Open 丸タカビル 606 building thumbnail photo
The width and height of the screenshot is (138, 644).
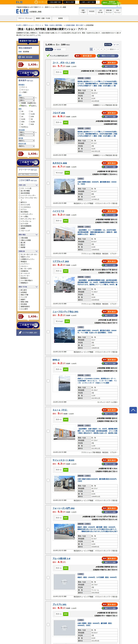[64, 187]
